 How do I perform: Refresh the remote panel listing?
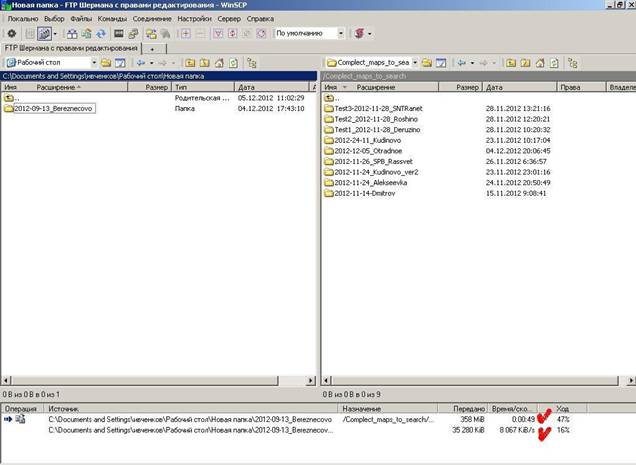[x=554, y=63]
